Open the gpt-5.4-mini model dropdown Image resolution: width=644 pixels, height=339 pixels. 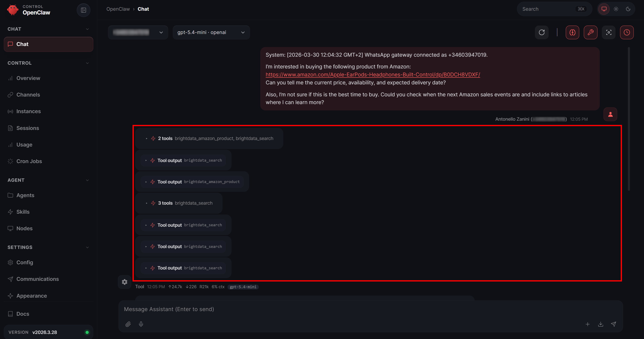pos(211,32)
